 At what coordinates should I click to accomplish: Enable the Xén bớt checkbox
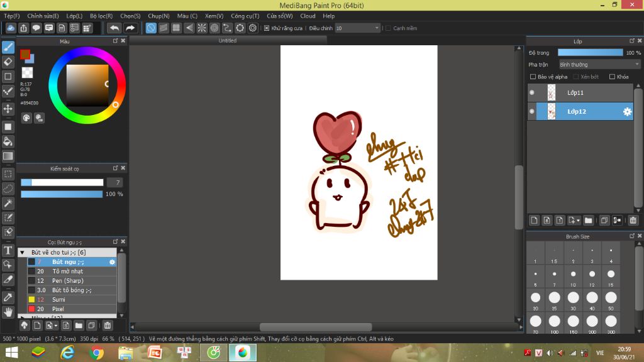(x=576, y=77)
